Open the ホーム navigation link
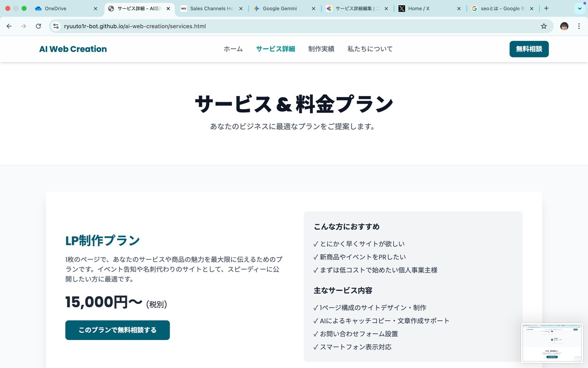Viewport: 588px width, 368px height. coord(233,49)
